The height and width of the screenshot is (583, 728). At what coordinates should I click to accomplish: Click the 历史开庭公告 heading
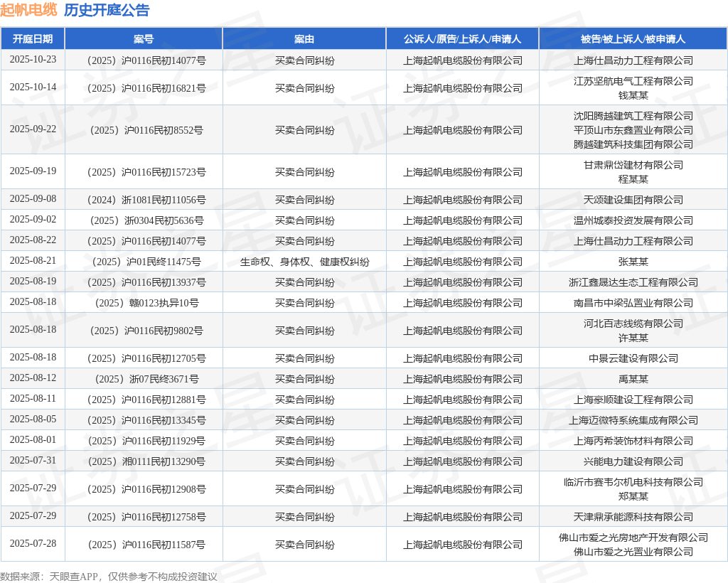point(107,10)
